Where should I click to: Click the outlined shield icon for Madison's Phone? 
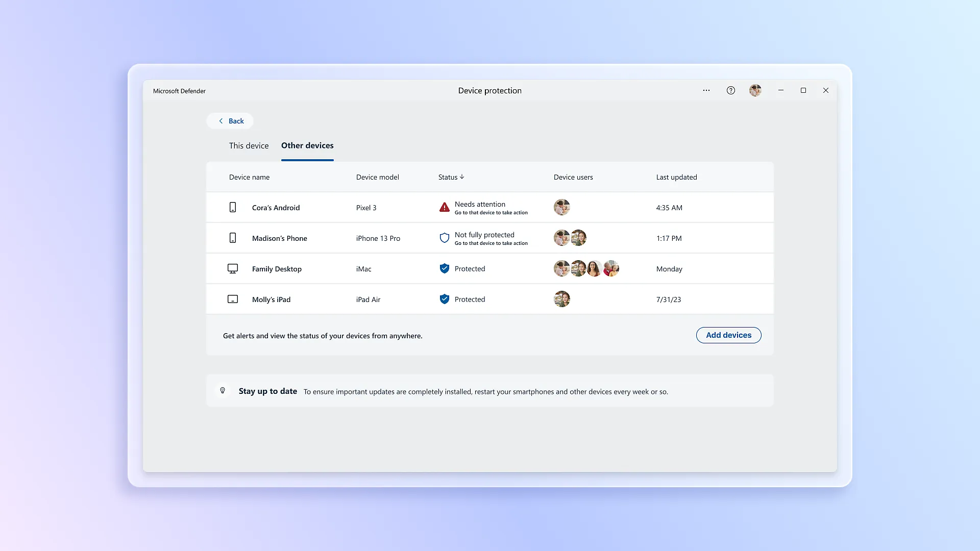[x=444, y=238]
